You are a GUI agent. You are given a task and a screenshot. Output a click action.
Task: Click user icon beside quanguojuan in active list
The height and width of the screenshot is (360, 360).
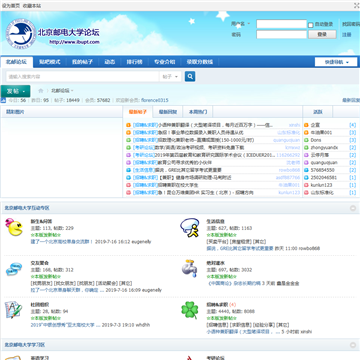[x=306, y=162]
